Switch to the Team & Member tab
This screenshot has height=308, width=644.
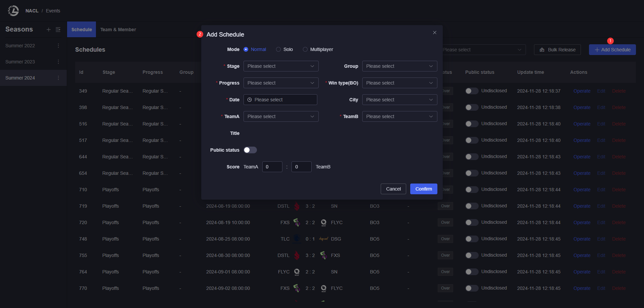point(118,30)
